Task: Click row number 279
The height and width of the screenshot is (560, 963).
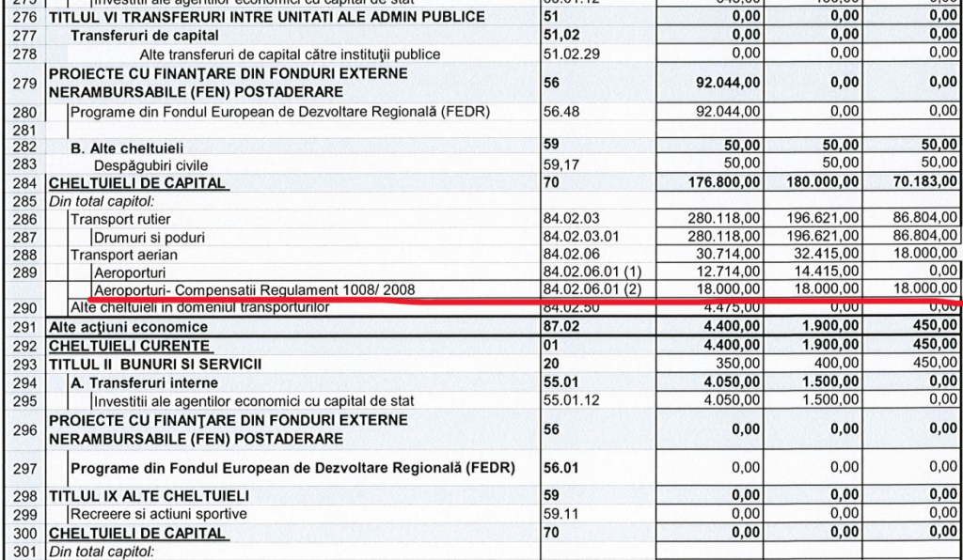Action: pyautogui.click(x=24, y=84)
